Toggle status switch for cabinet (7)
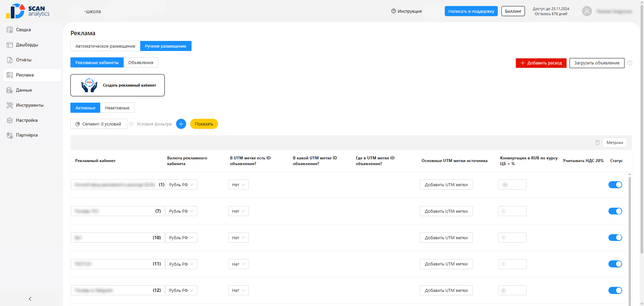 pos(615,211)
